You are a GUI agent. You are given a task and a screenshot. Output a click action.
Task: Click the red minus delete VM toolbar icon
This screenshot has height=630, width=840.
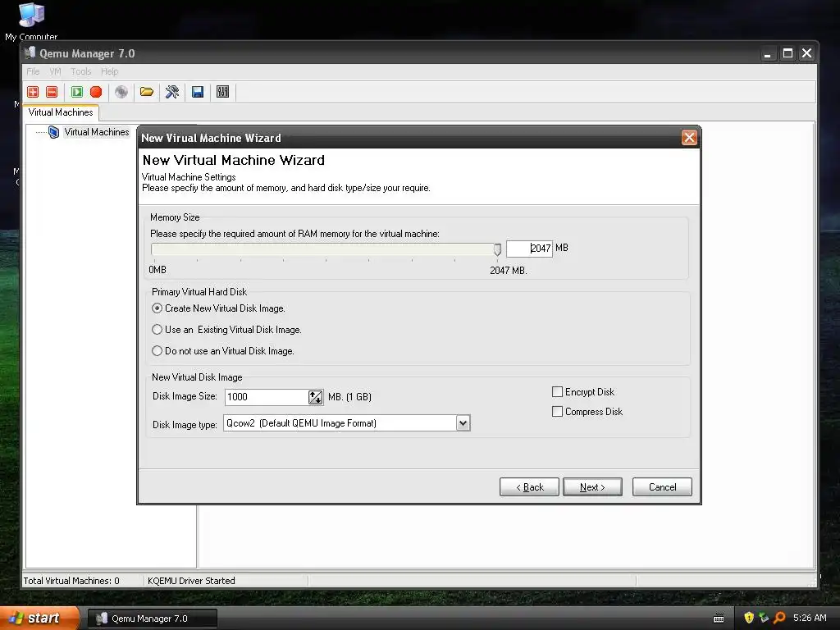click(52, 92)
